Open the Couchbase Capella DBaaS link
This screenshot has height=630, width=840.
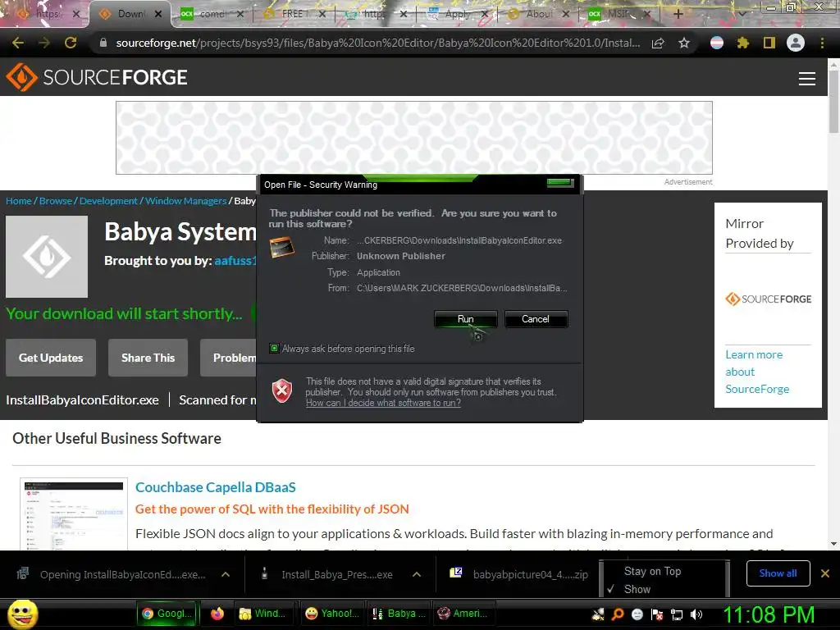(216, 487)
